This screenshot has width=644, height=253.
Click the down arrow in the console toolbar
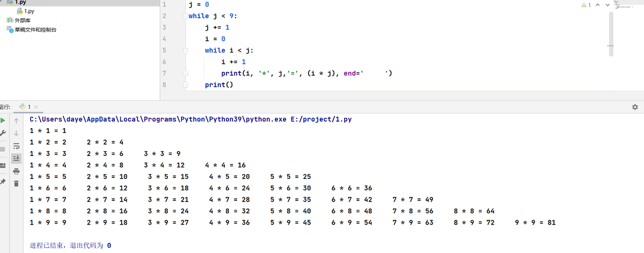(x=16, y=133)
